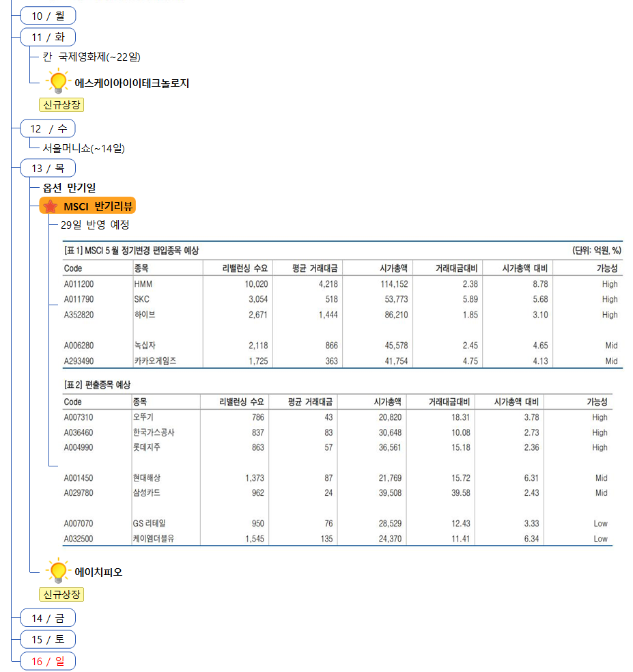
Task: Click the 표 1 MSCI 5월 정기변경 title
Action: click(131, 250)
